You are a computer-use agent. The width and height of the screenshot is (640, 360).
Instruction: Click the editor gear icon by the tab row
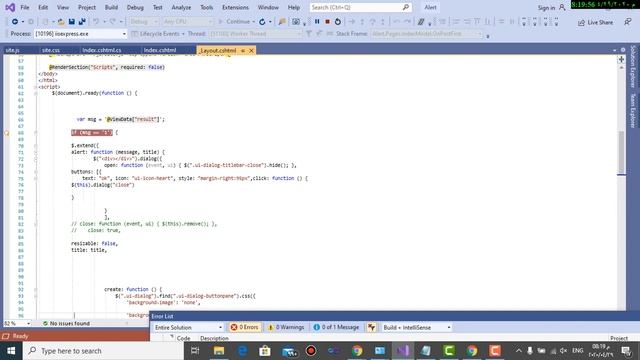click(623, 50)
